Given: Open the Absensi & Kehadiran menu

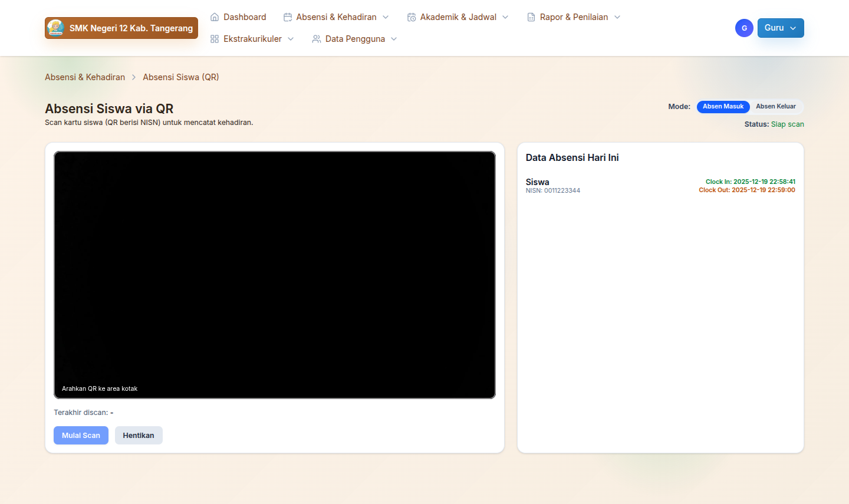Looking at the screenshot, I should click(336, 17).
